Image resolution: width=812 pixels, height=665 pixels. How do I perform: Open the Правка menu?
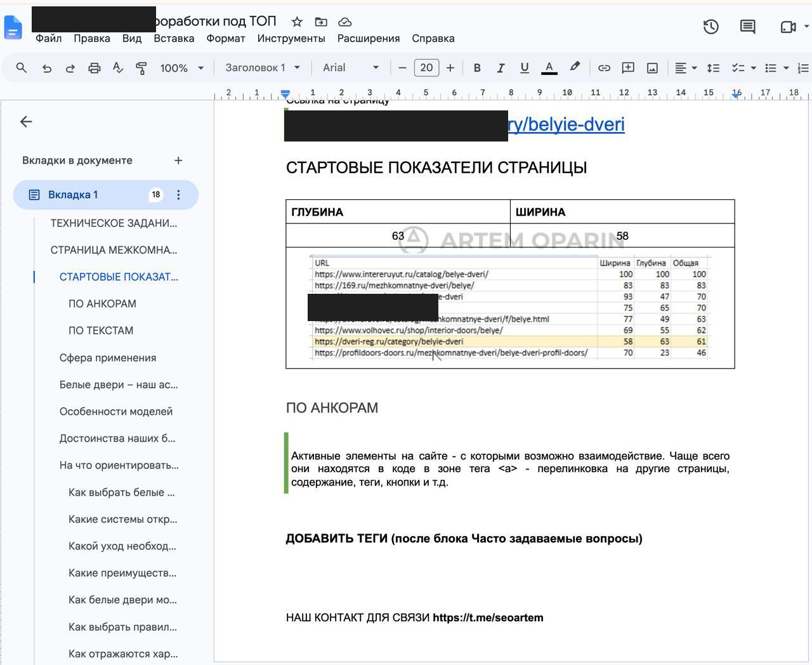coord(92,38)
